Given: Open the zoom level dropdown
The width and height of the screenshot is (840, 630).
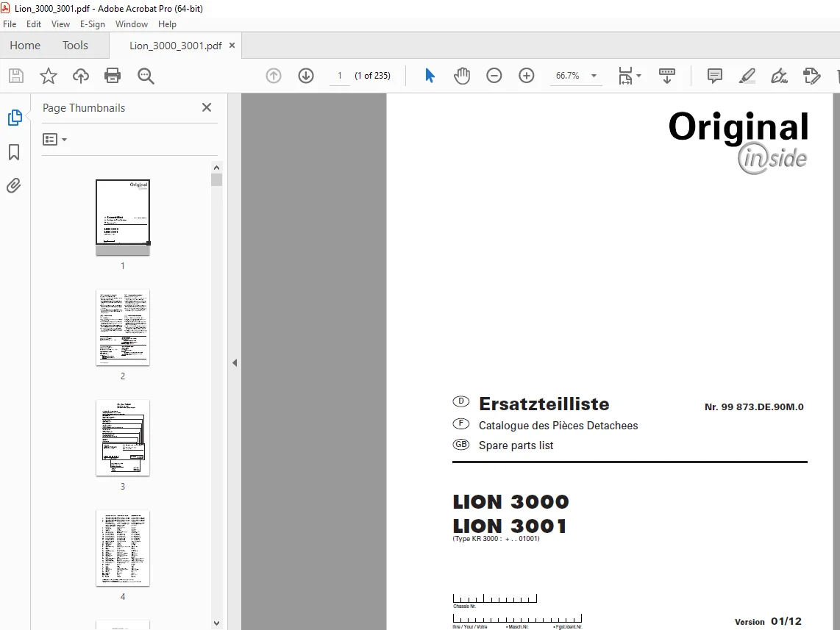Looking at the screenshot, I should click(594, 76).
